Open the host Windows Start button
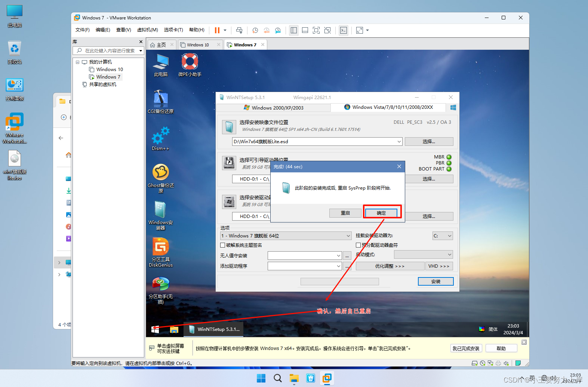 (x=261, y=378)
